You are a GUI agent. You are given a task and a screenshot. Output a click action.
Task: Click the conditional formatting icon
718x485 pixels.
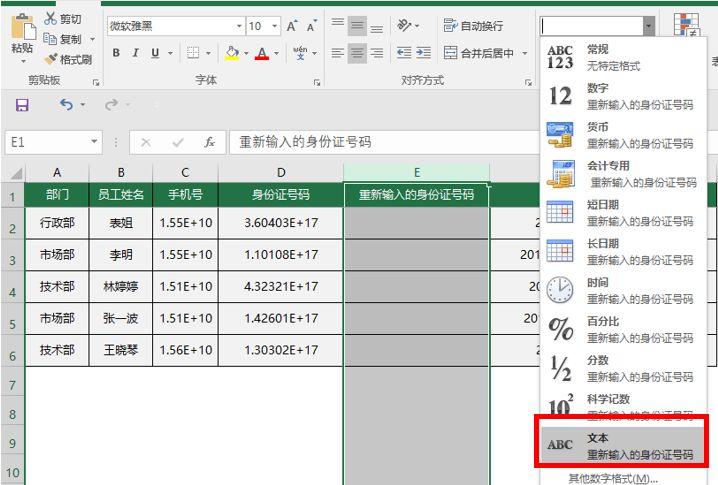pyautogui.click(x=686, y=25)
